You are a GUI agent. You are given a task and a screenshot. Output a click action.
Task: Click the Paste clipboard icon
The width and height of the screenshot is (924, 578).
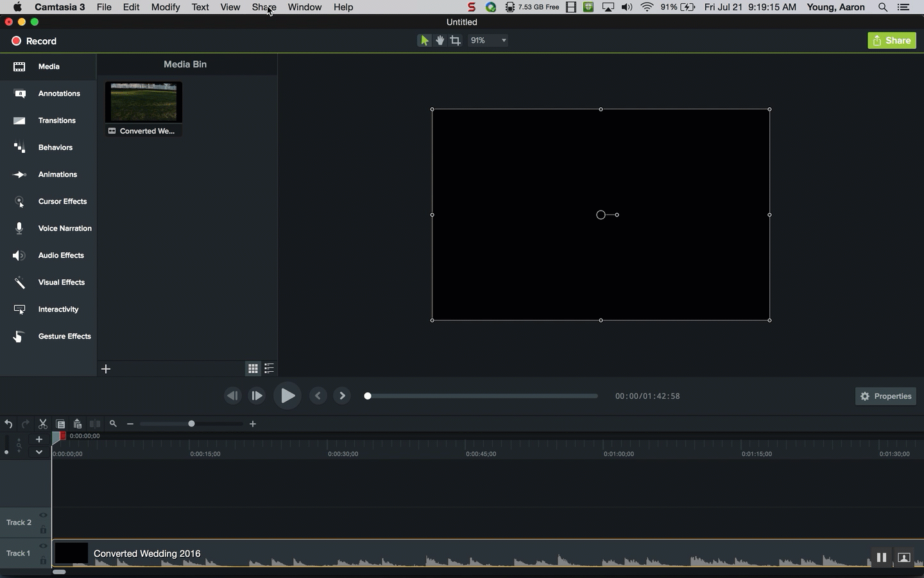point(78,424)
